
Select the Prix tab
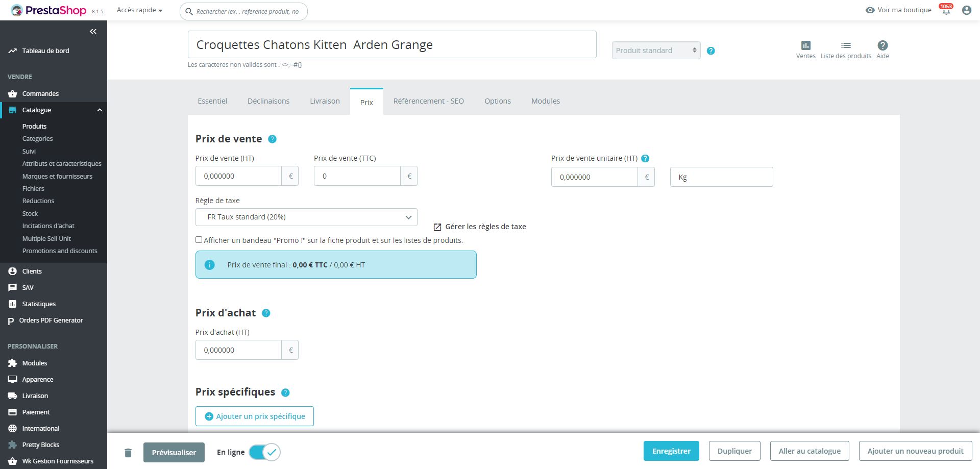(x=366, y=102)
